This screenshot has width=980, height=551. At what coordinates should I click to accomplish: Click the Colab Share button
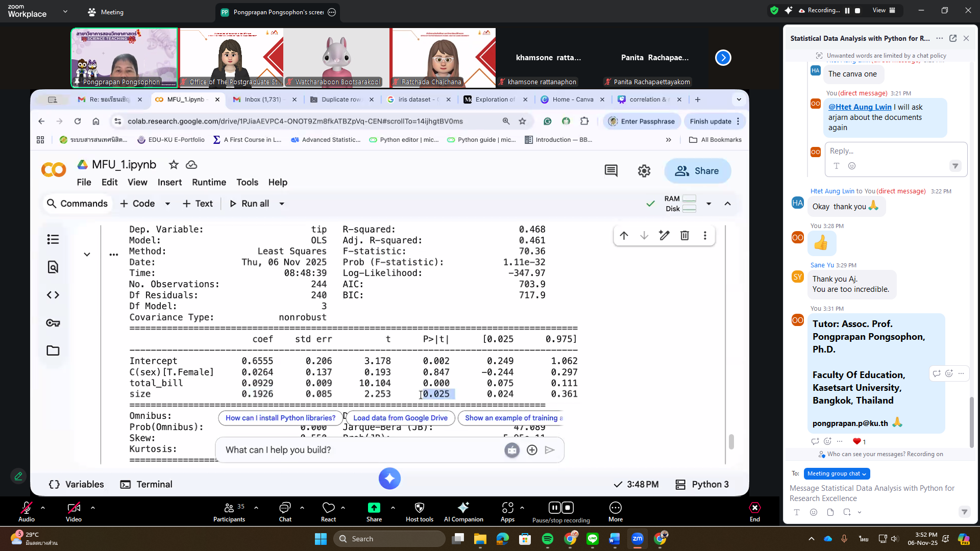(697, 171)
